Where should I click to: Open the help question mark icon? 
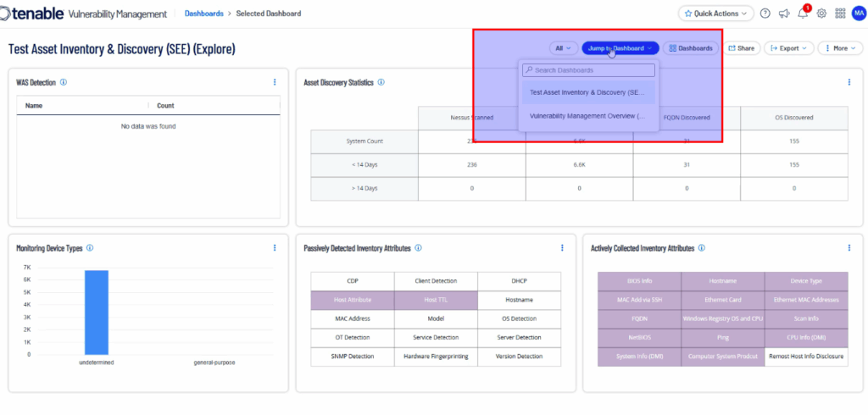(x=765, y=14)
